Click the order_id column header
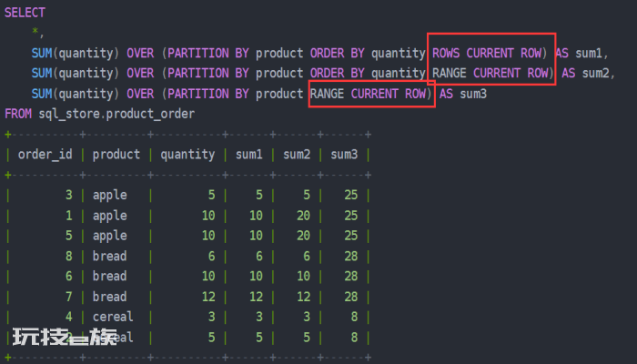The image size is (637, 364). click(45, 155)
